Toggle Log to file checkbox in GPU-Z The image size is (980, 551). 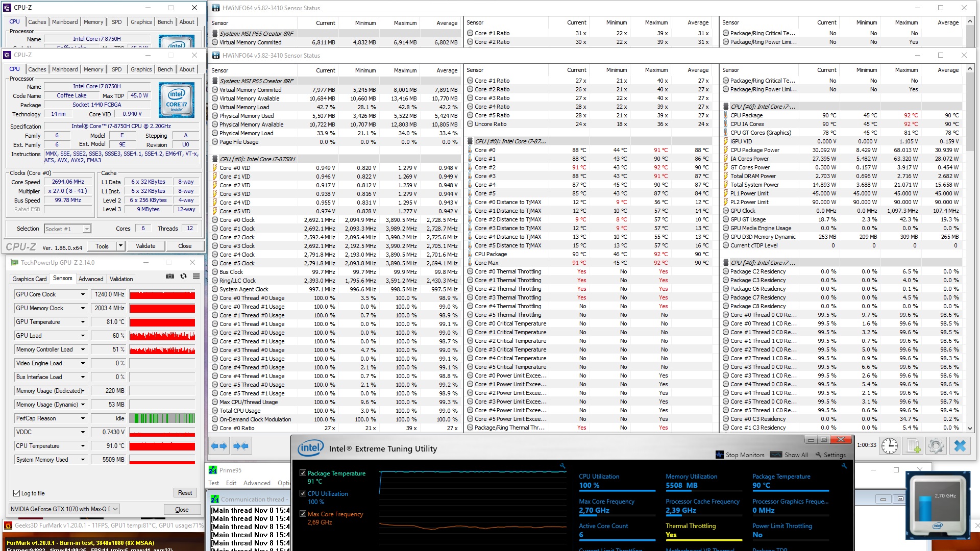tap(16, 493)
